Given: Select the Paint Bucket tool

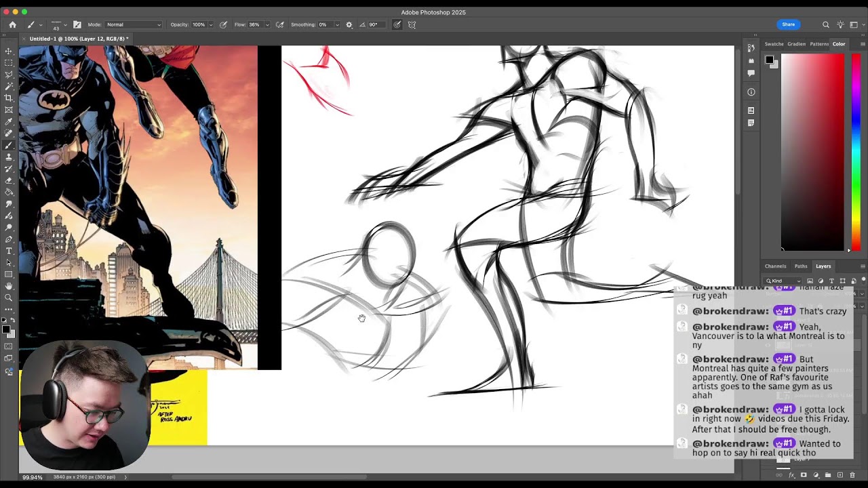Looking at the screenshot, I should click(9, 192).
